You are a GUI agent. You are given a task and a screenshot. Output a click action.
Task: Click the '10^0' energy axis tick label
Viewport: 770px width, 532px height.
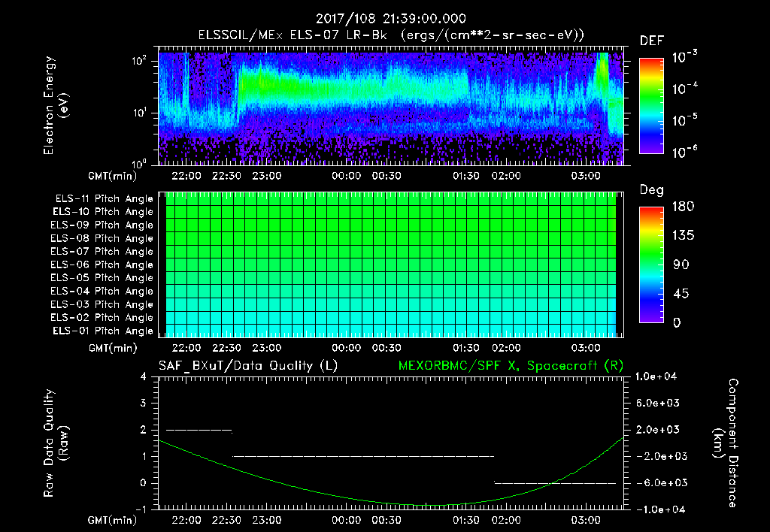pos(139,163)
